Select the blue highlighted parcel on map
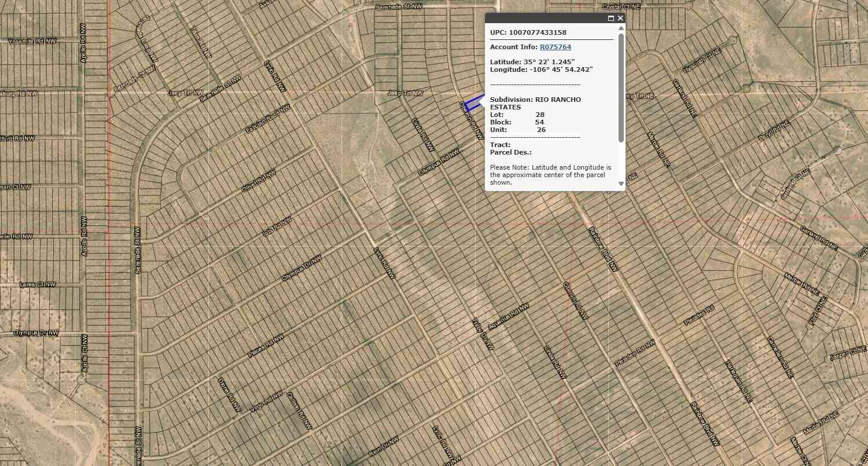The height and width of the screenshot is (466, 868). 473,104
